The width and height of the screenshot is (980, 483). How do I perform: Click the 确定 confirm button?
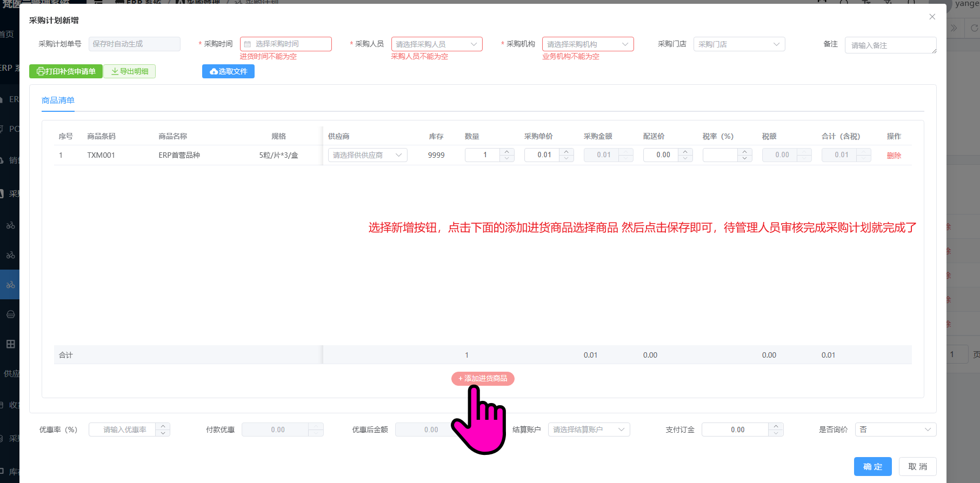pos(872,466)
